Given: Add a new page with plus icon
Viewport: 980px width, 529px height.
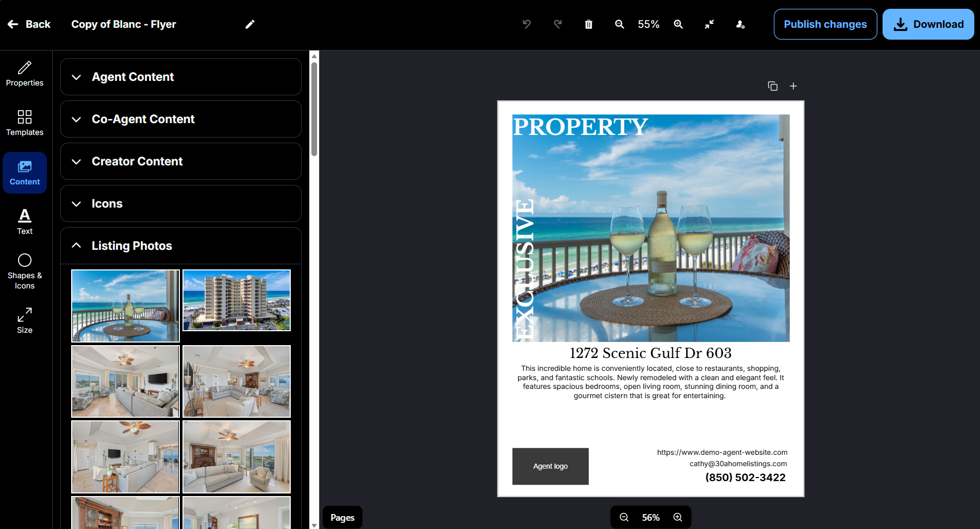Looking at the screenshot, I should click(793, 86).
